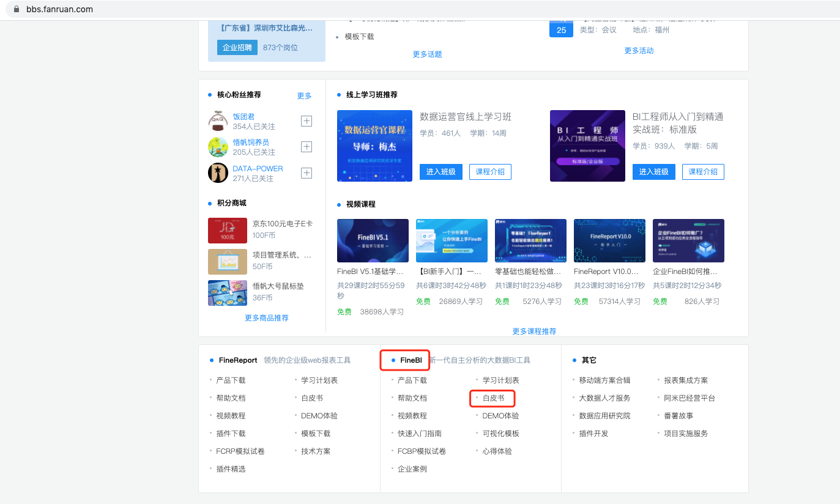Image resolution: width=840 pixels, height=504 pixels.
Task: Open the 悟帆大号鼠标垫 product image
Action: tap(228, 292)
